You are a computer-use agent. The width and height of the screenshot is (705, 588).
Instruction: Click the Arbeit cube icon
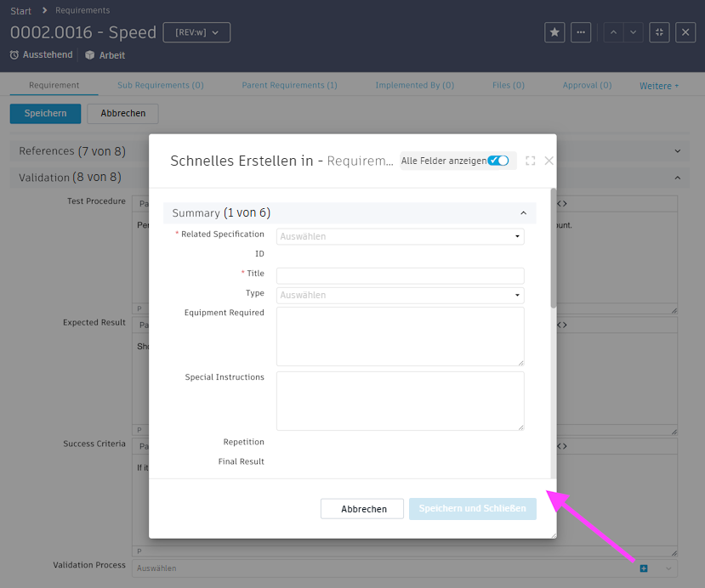pos(90,54)
